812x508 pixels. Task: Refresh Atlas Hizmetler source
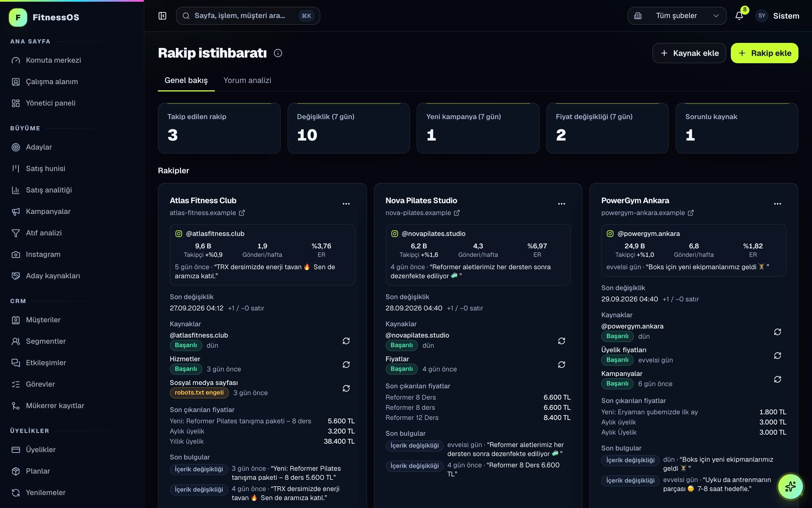(346, 365)
